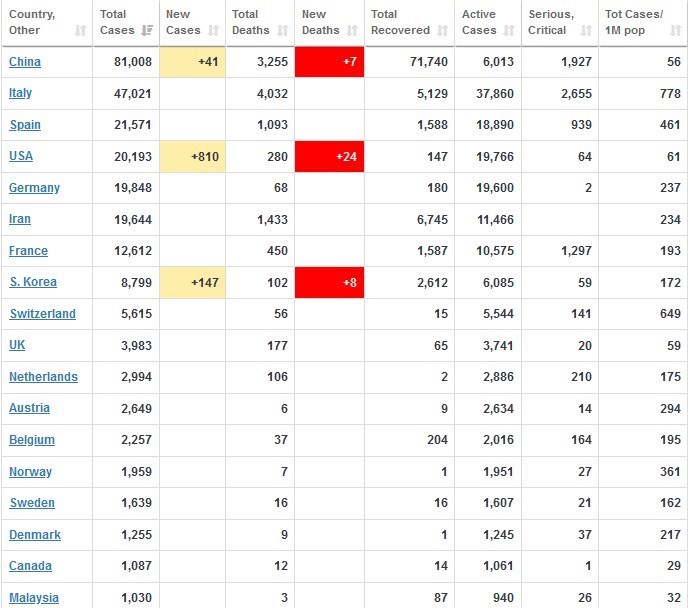Screen dimensions: 688x608
Task: Click sort arrows for Tot Cases/1M pop
Action: pos(676,32)
